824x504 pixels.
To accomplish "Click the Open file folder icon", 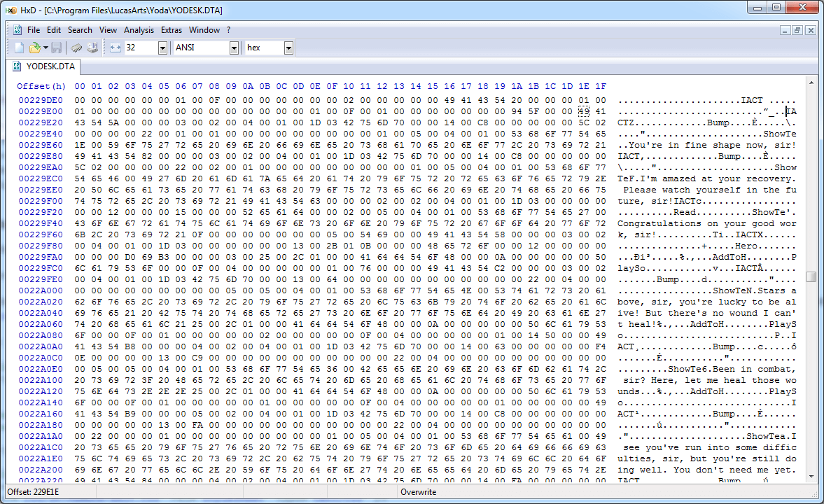I will point(34,48).
